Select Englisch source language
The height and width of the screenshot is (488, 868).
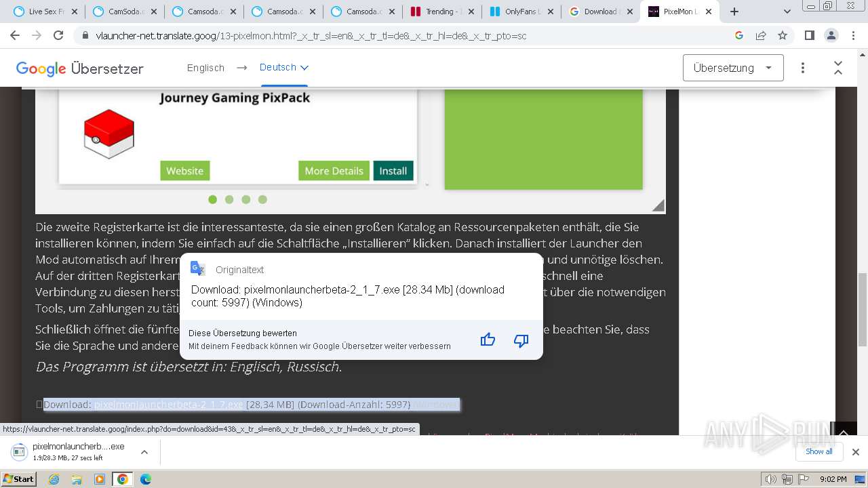[205, 68]
